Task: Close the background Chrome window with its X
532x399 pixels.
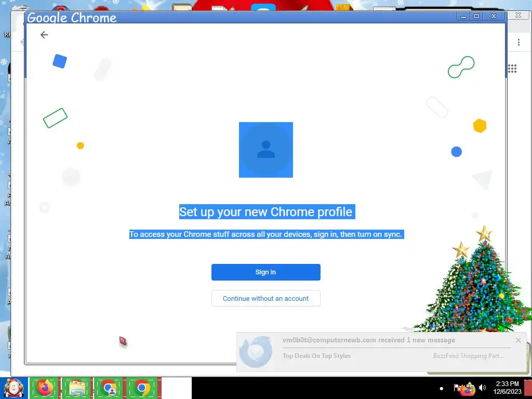Action: coord(518,15)
